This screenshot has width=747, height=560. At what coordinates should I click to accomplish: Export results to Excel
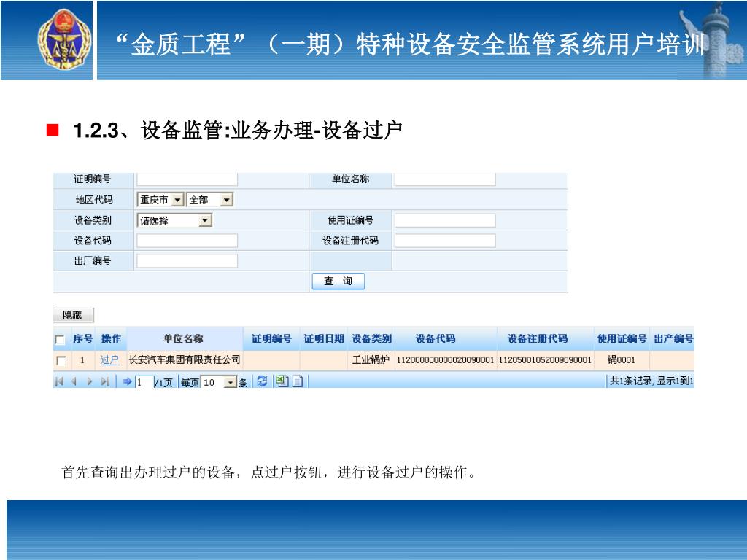[282, 381]
